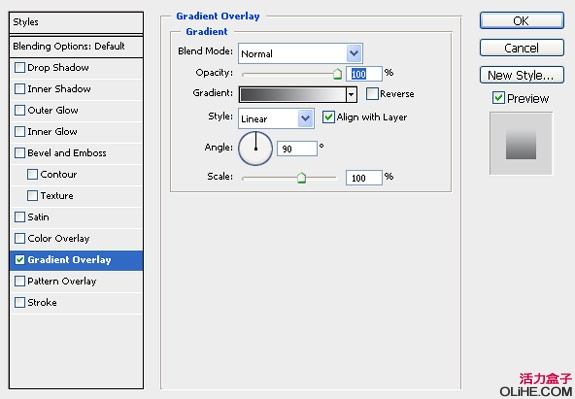Click the style preview thumbnail
Image resolution: width=575 pixels, height=399 pixels.
(x=521, y=144)
